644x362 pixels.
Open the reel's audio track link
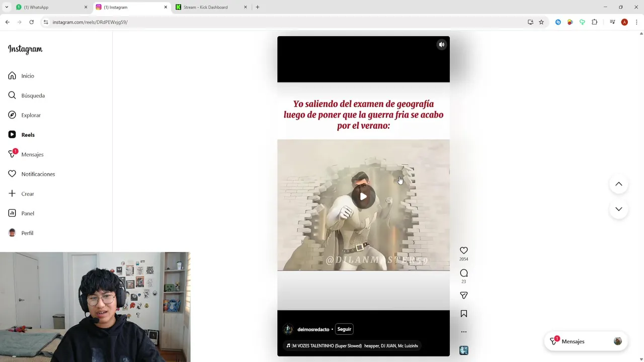coord(352,346)
